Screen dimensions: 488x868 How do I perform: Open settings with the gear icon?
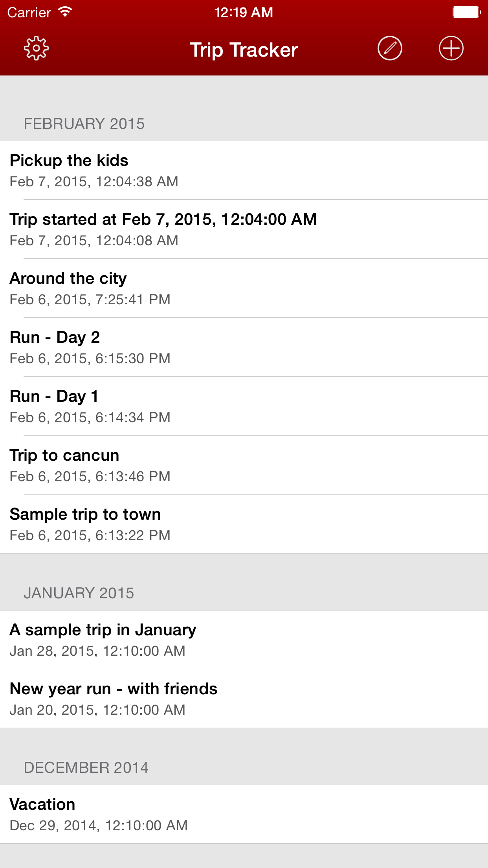(36, 48)
